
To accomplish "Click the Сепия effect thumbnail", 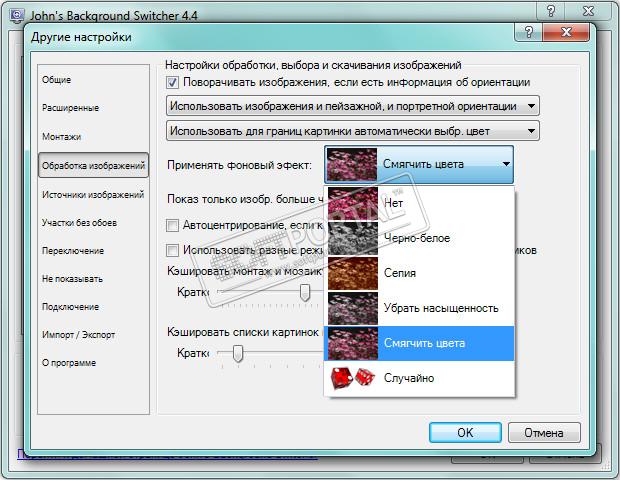I will pyautogui.click(x=353, y=273).
